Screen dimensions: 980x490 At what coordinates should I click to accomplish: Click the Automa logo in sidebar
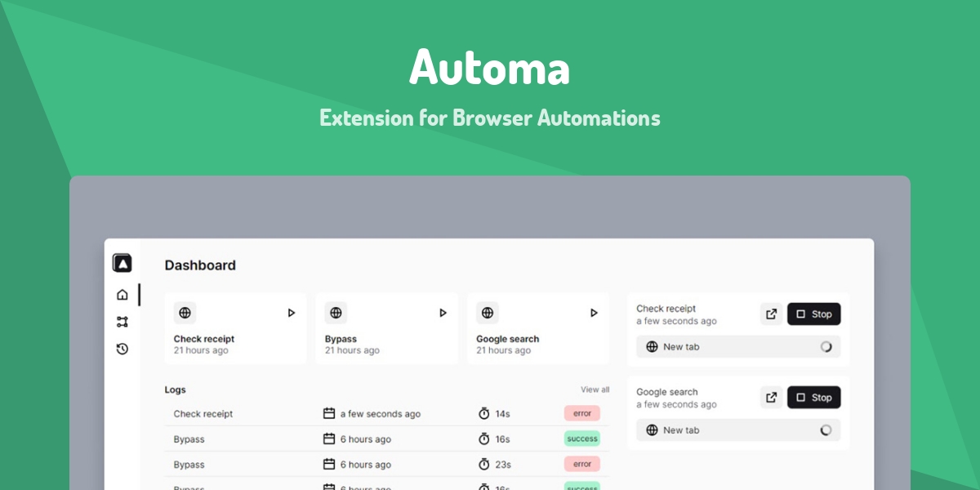[x=122, y=263]
